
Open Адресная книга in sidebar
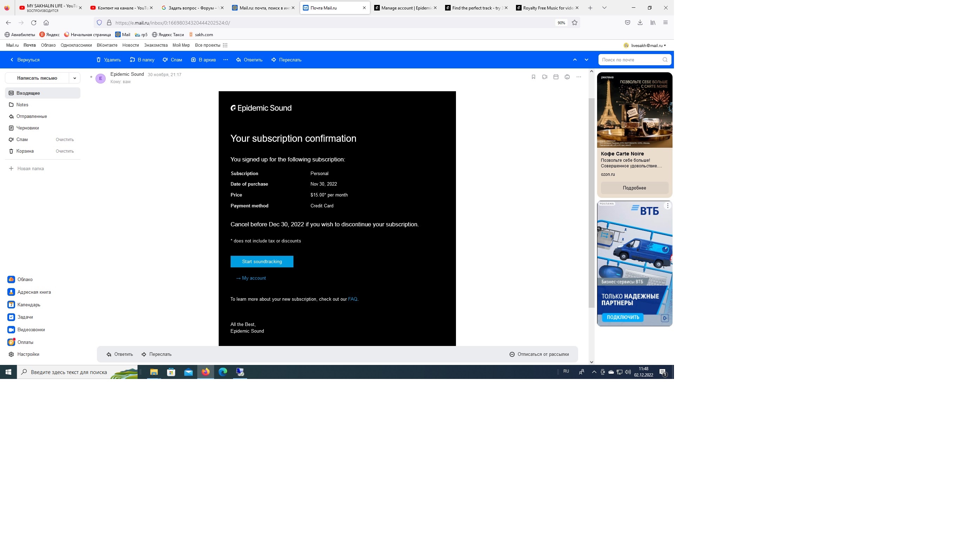29,292
